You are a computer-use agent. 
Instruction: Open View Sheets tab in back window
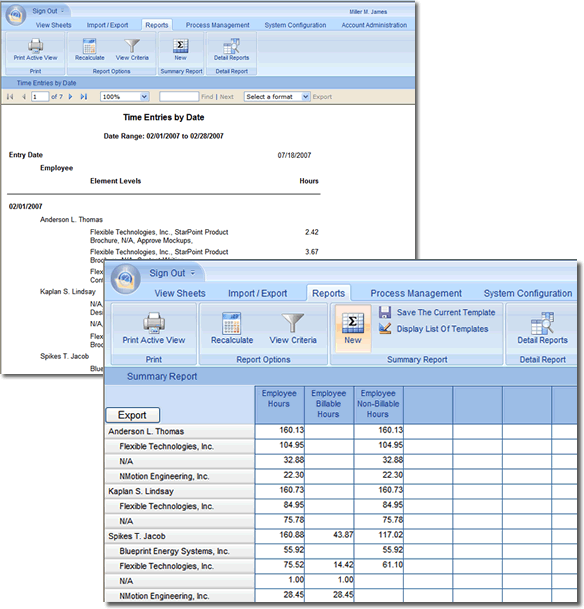tap(54, 25)
